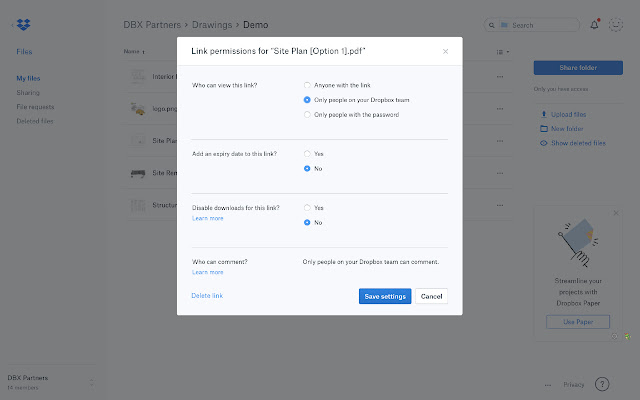
Task: Select 'Only people with the password' option
Action: click(x=308, y=115)
